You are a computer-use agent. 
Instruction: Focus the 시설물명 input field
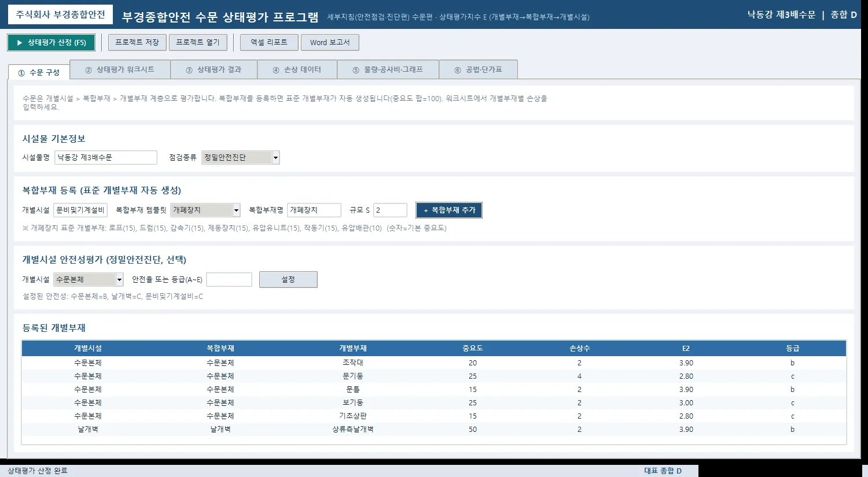106,157
